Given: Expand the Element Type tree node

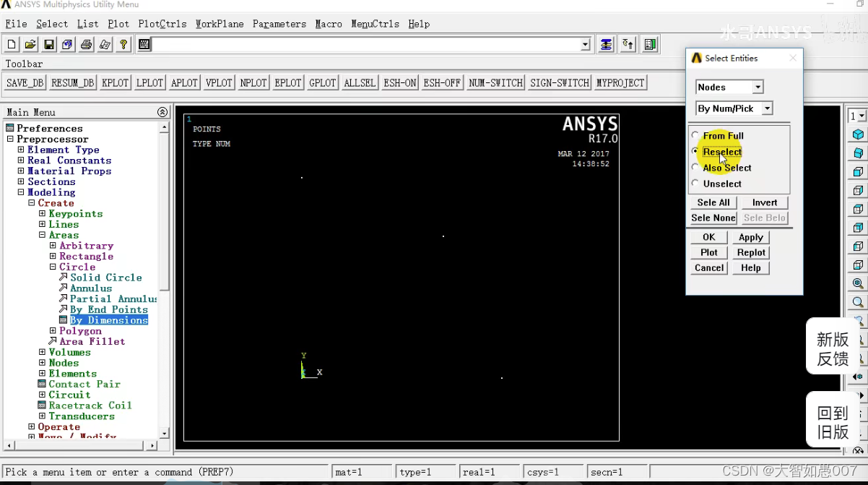Looking at the screenshot, I should 21,150.
